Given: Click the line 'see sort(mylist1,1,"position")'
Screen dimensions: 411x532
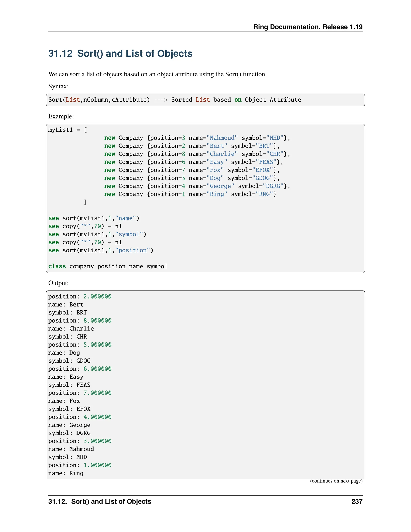Looking at the screenshot, I should (101, 250).
